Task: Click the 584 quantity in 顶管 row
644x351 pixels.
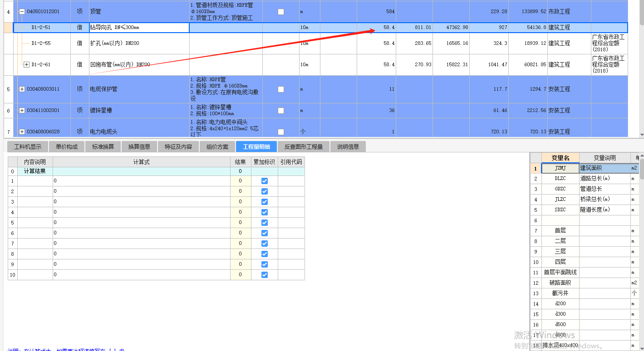Action: (376, 12)
